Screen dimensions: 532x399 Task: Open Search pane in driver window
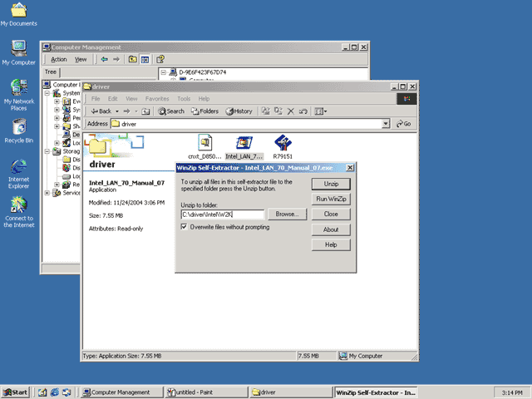[x=171, y=111]
